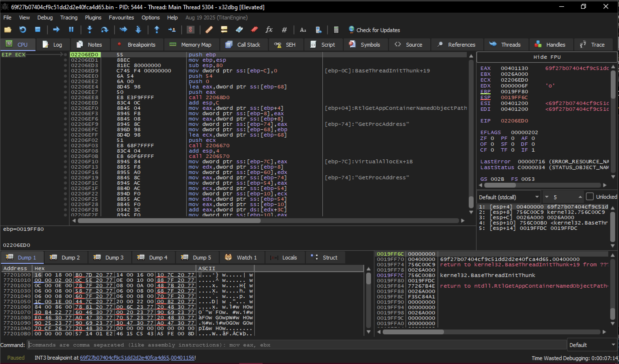Click the Open file folder icon

tap(8, 30)
